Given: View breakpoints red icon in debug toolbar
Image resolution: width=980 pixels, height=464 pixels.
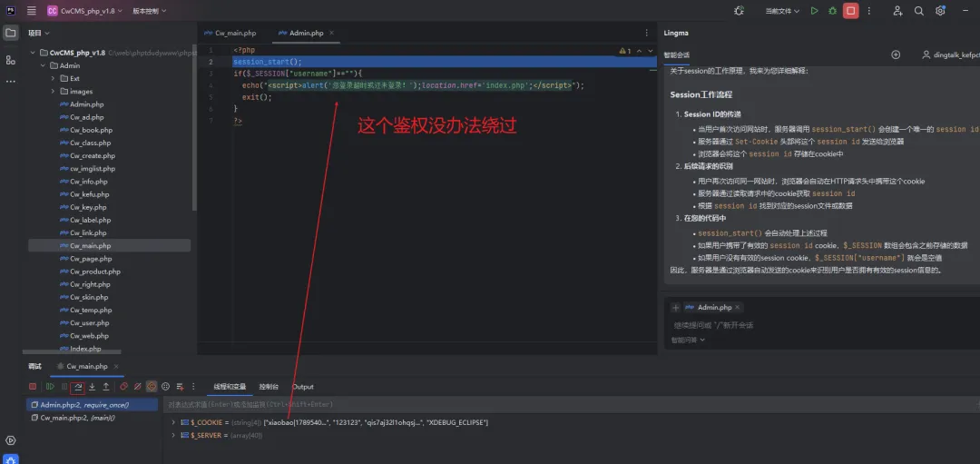Looking at the screenshot, I should tap(123, 387).
